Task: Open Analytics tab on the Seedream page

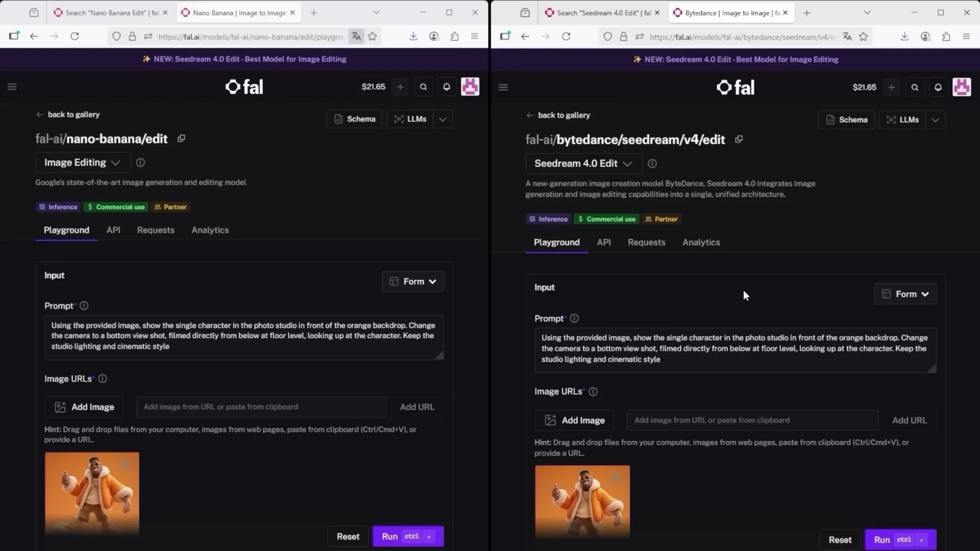Action: 701,242
